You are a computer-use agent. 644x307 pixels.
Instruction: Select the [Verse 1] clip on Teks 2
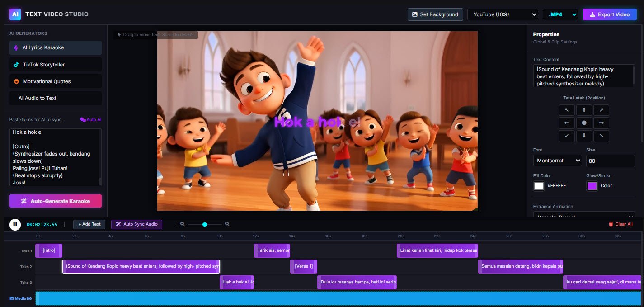pyautogui.click(x=304, y=266)
